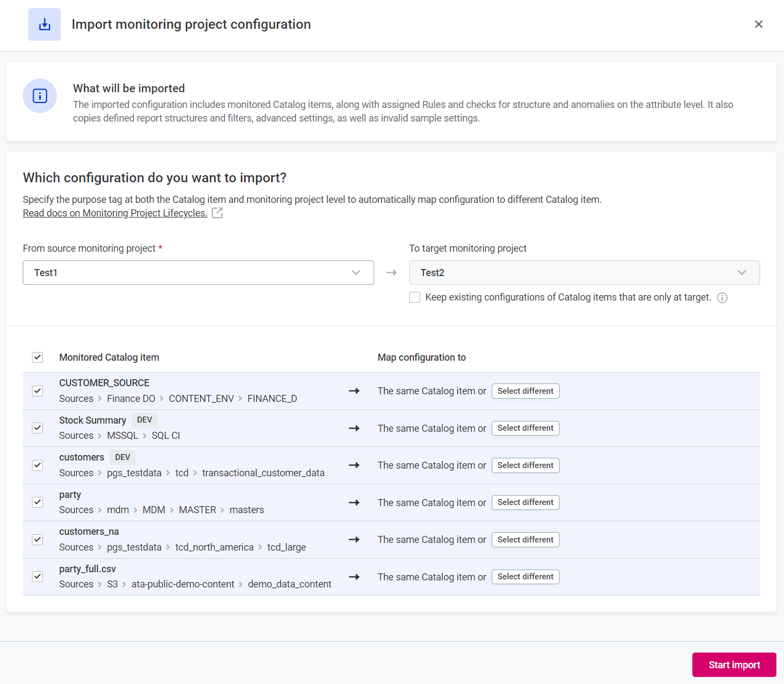Open Read docs on Monitoring Project Lifecycles

click(x=115, y=213)
